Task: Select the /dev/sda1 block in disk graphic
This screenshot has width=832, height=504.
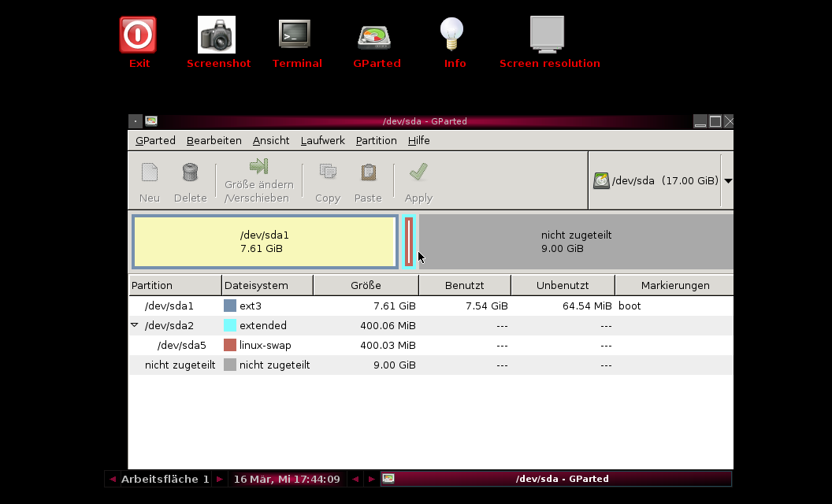Action: (x=265, y=242)
